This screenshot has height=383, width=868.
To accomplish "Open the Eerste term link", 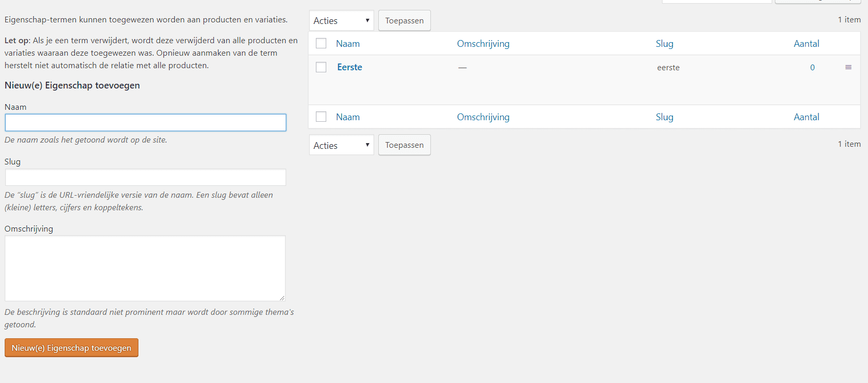I will [x=350, y=67].
